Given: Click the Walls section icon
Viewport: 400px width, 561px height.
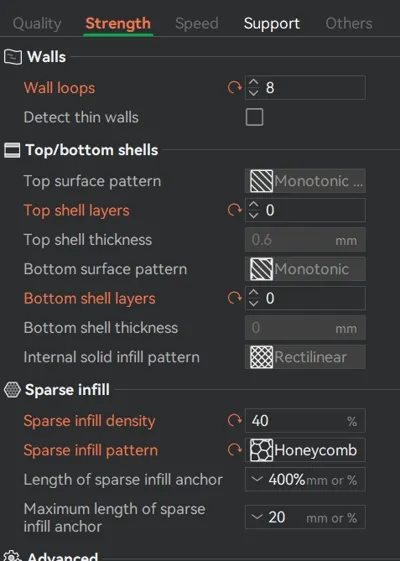Looking at the screenshot, I should click(x=13, y=57).
